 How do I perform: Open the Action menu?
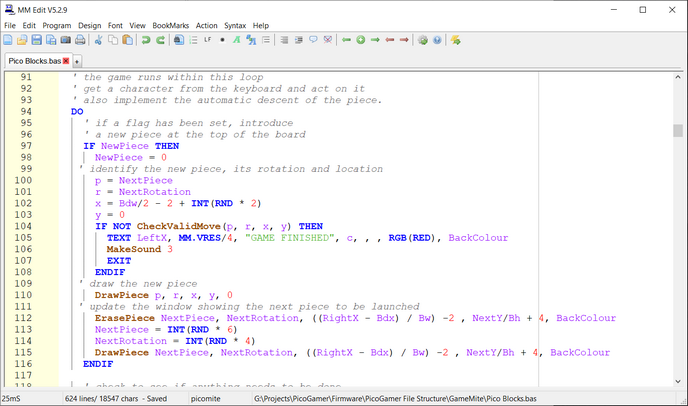[206, 25]
